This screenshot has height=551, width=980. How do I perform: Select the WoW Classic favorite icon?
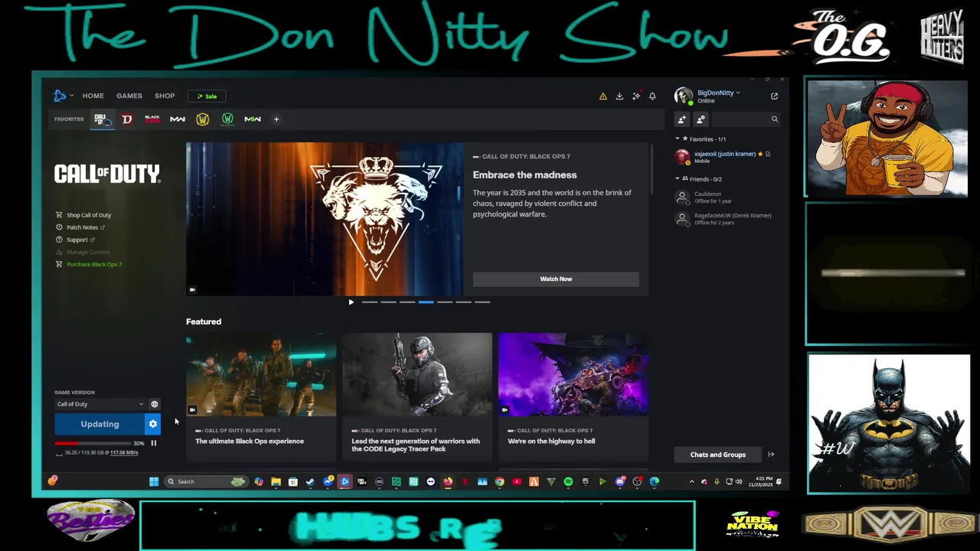(227, 119)
